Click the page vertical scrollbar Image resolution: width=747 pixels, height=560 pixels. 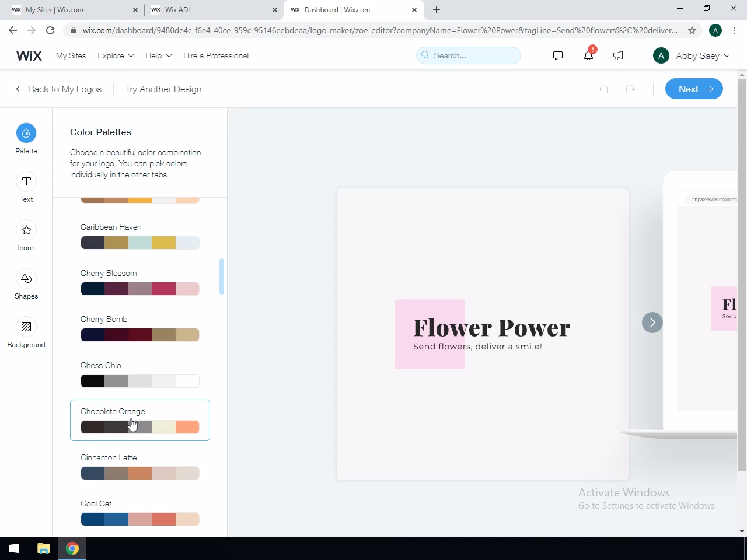[x=742, y=274]
